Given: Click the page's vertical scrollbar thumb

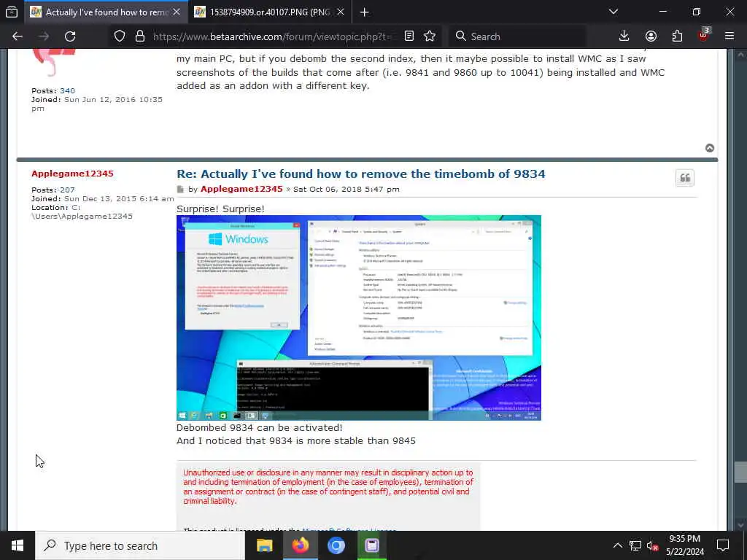Looking at the screenshot, I should coord(741,472).
